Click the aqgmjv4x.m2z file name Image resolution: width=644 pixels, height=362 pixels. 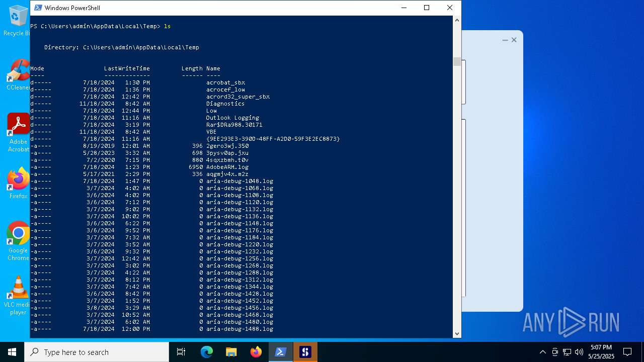(x=227, y=174)
